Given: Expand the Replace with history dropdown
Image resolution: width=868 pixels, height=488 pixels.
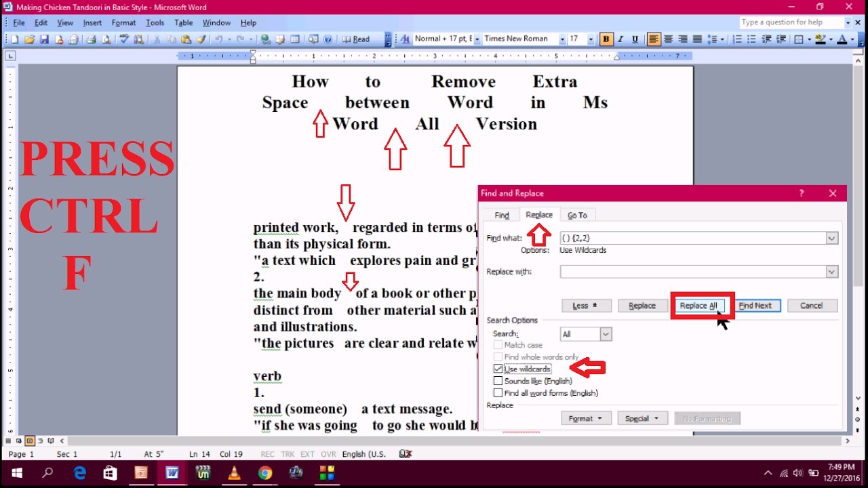Looking at the screenshot, I should [x=832, y=272].
